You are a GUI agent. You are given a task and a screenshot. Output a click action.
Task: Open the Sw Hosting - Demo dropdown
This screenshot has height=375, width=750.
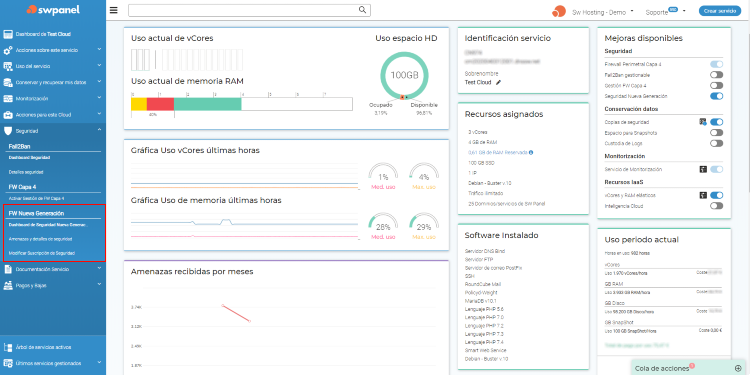pos(603,12)
